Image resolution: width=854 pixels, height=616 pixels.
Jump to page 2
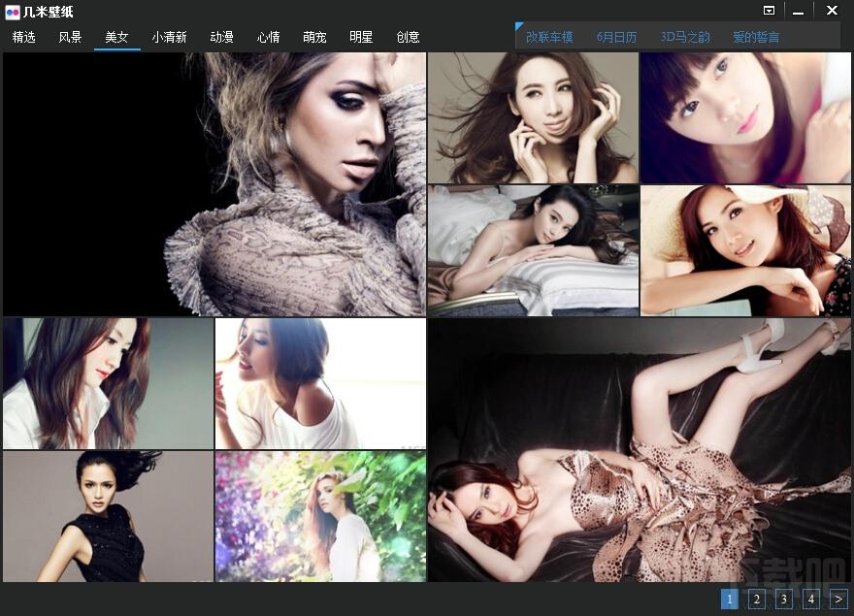coord(757,600)
